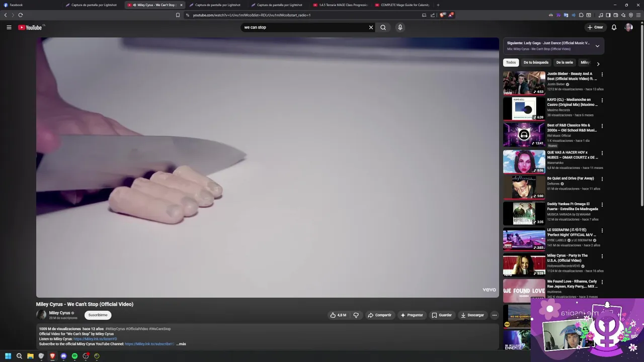
Task: Go to the YouTube home logo
Action: (x=31, y=27)
